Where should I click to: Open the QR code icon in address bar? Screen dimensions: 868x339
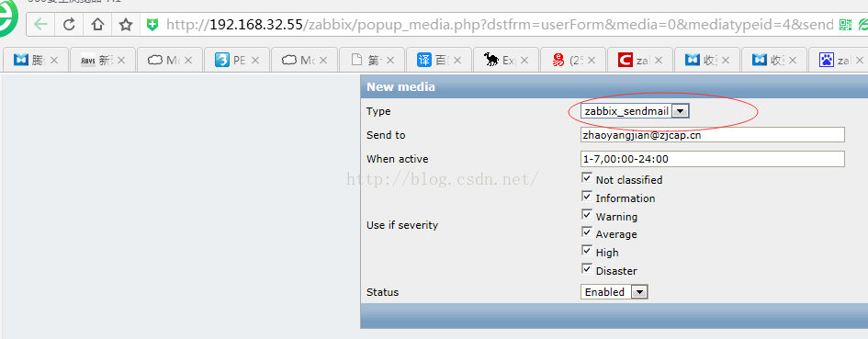tap(845, 25)
